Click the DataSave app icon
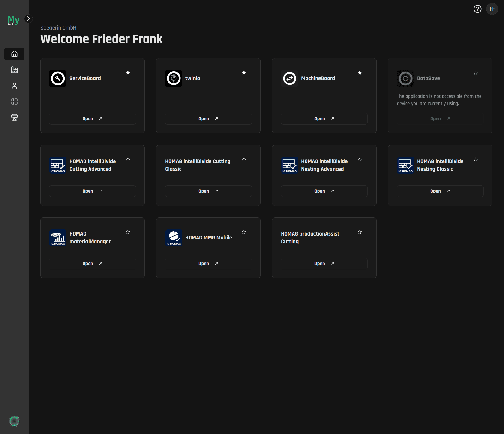 [405, 78]
